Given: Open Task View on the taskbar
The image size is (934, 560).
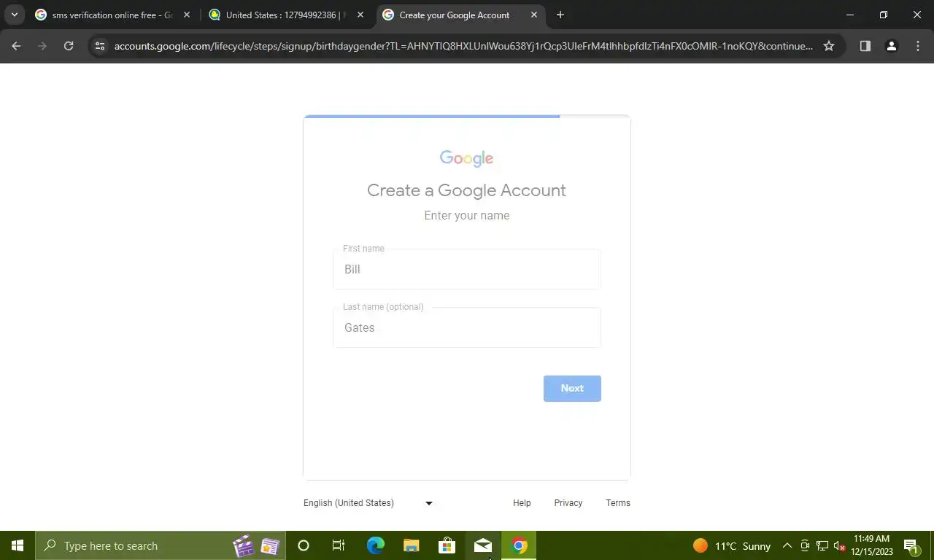Looking at the screenshot, I should click(339, 545).
